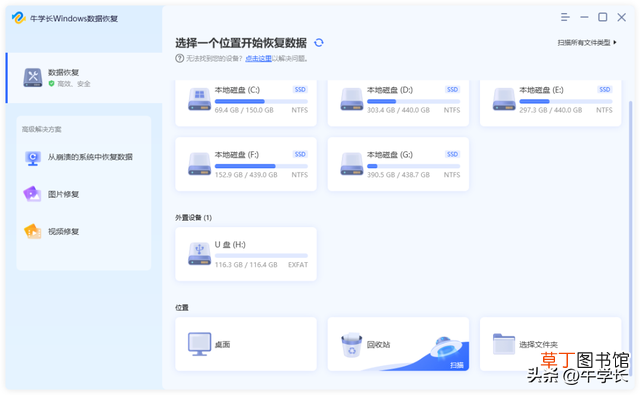Click the 位置 section header
This screenshot has width=640, height=395.
[x=182, y=308]
